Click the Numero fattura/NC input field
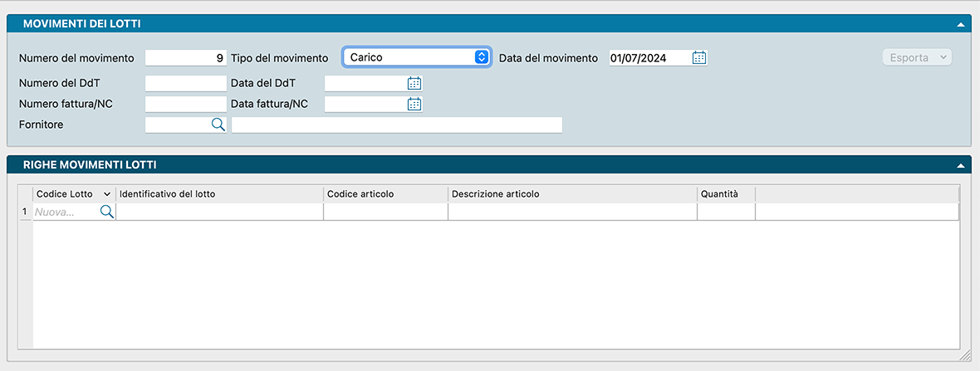 pyautogui.click(x=185, y=104)
